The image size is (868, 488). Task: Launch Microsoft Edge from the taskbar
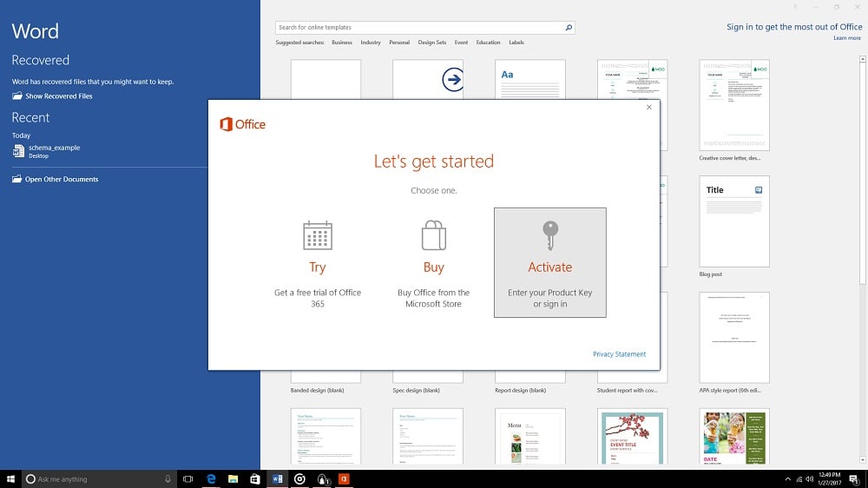click(211, 479)
